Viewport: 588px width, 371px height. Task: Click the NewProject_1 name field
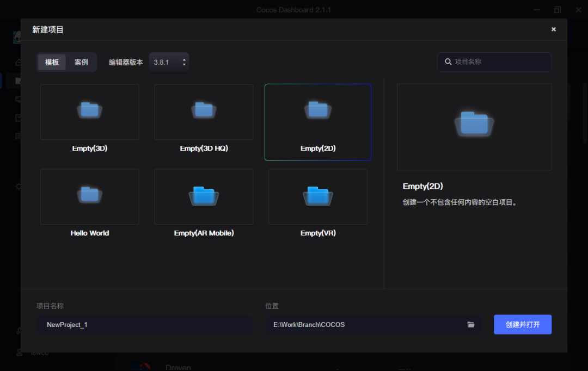point(145,325)
